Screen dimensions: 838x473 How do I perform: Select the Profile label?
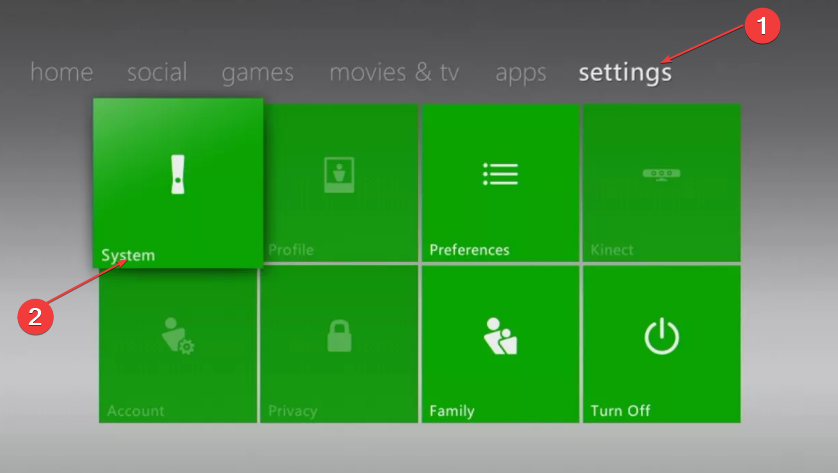point(291,250)
